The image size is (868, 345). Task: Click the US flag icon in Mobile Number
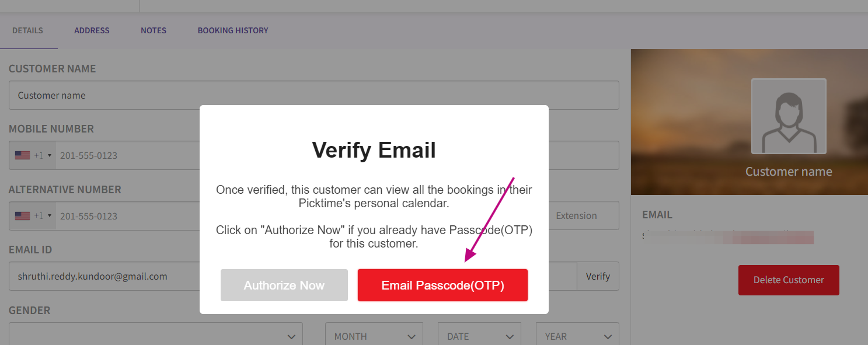point(22,156)
